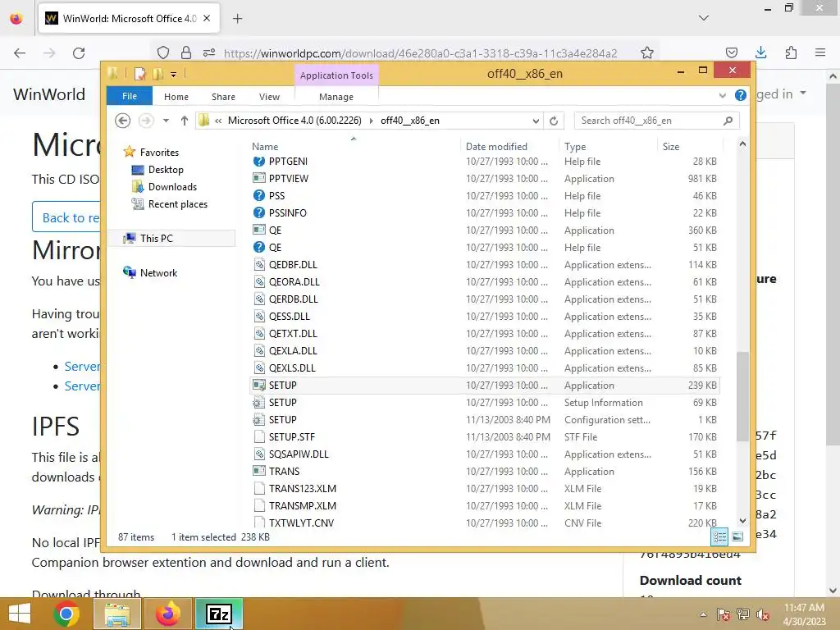Switch to the Share ribbon tab
Viewport: 840px width, 630px height.
223,97
